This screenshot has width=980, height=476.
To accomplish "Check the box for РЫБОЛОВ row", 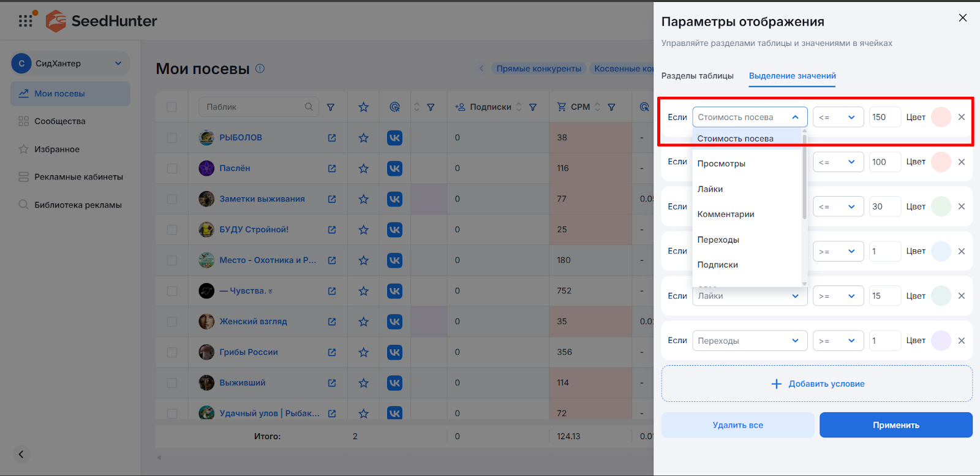I will pyautogui.click(x=171, y=138).
